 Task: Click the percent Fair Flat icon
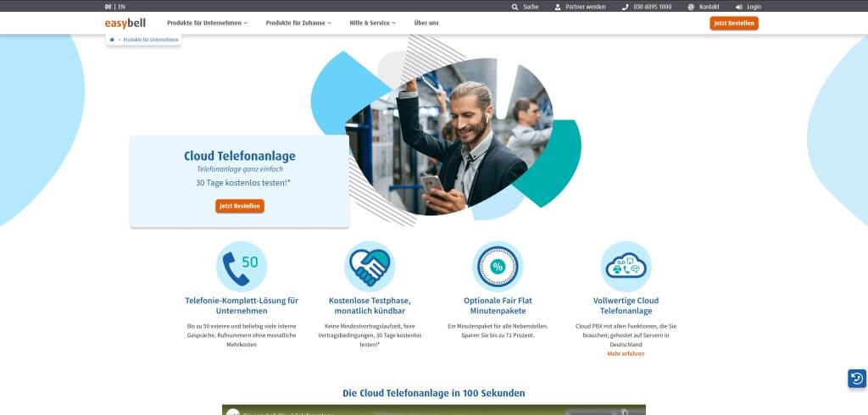(x=498, y=266)
